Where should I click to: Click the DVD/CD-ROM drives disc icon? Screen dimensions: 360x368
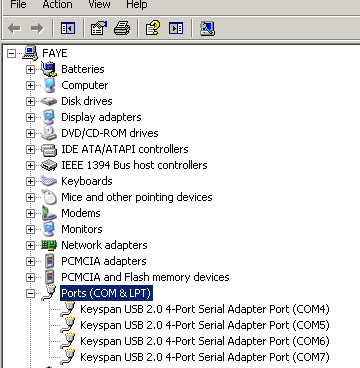coord(49,133)
